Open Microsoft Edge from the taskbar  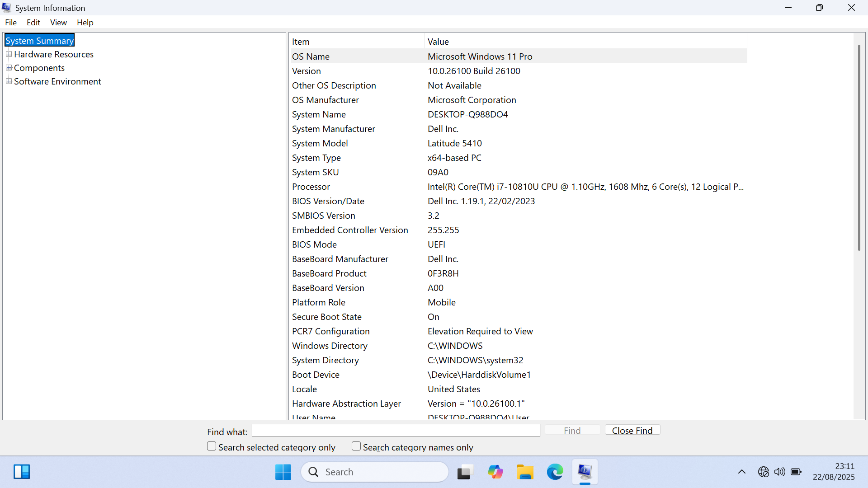[x=555, y=472]
